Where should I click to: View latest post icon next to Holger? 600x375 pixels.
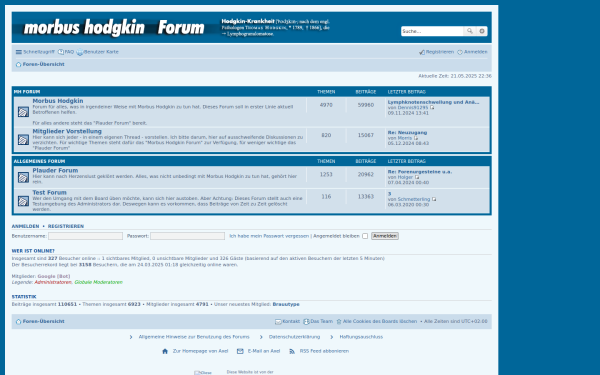tap(417, 177)
